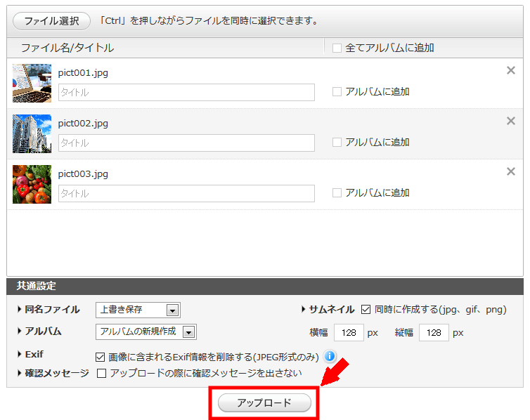Click the 確認メッセージ setting label
530x420 pixels.
click(x=57, y=373)
